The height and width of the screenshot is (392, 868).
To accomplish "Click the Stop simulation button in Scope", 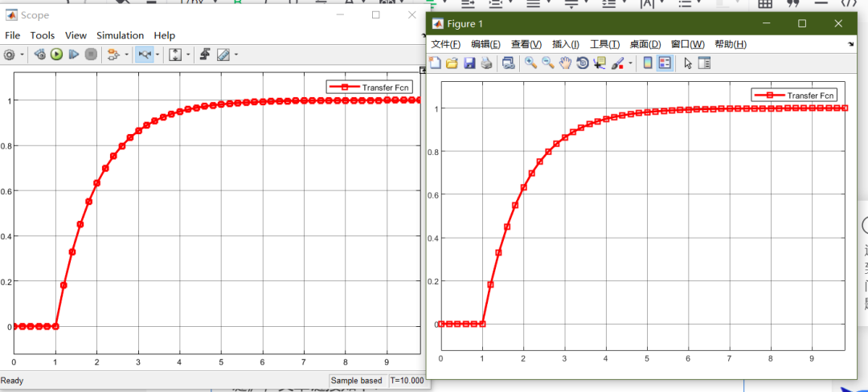I will pyautogui.click(x=91, y=54).
